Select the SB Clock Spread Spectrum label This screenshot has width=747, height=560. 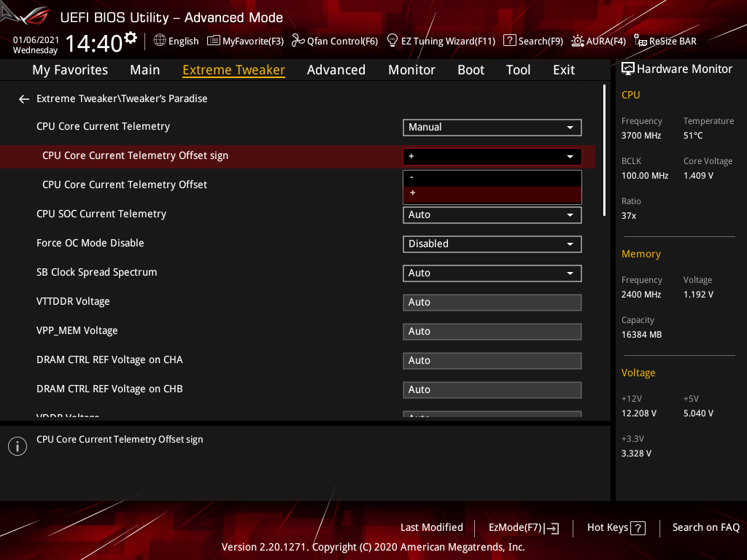tap(97, 273)
